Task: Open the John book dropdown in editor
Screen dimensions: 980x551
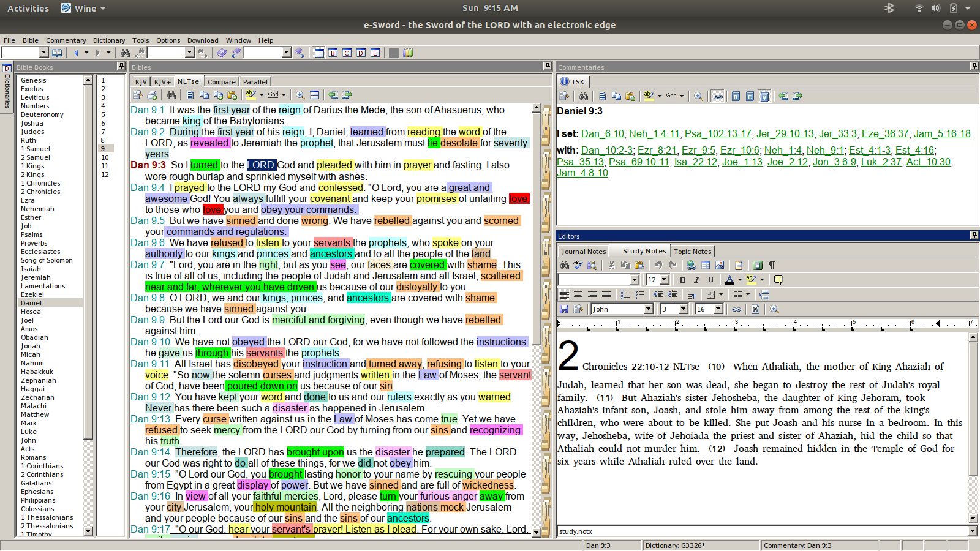Action: tap(648, 309)
